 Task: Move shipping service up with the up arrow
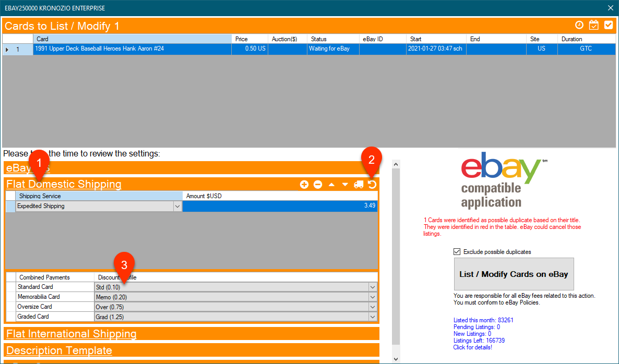[331, 185]
